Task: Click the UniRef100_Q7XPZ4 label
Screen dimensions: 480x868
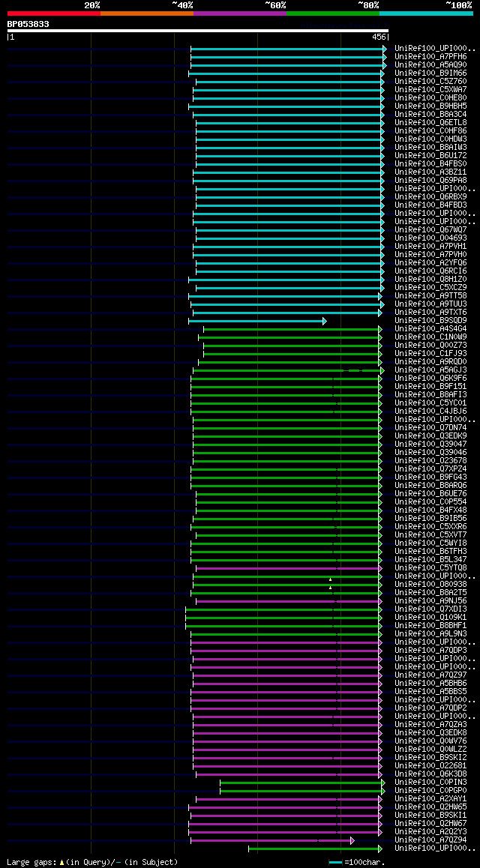Action: click(x=430, y=469)
